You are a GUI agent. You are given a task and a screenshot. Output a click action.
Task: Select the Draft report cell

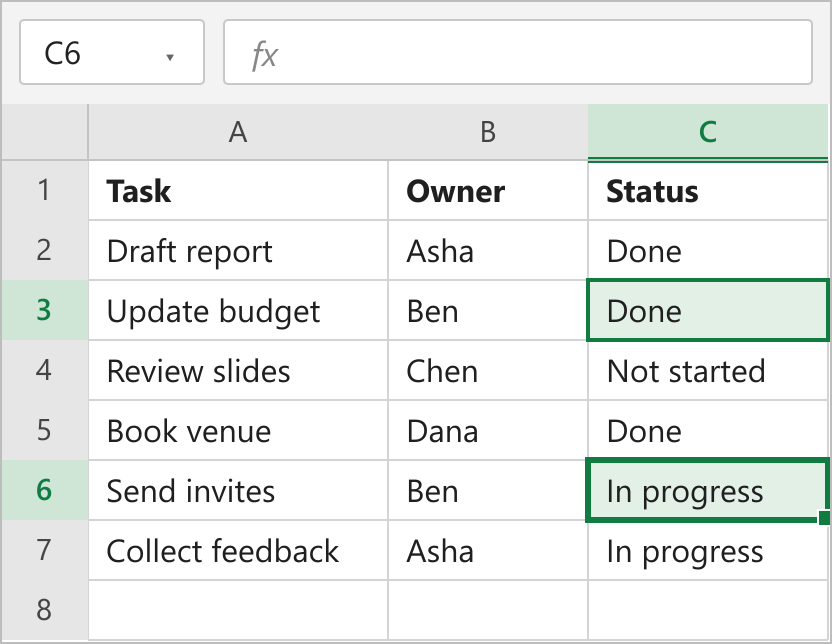pyautogui.click(x=238, y=250)
